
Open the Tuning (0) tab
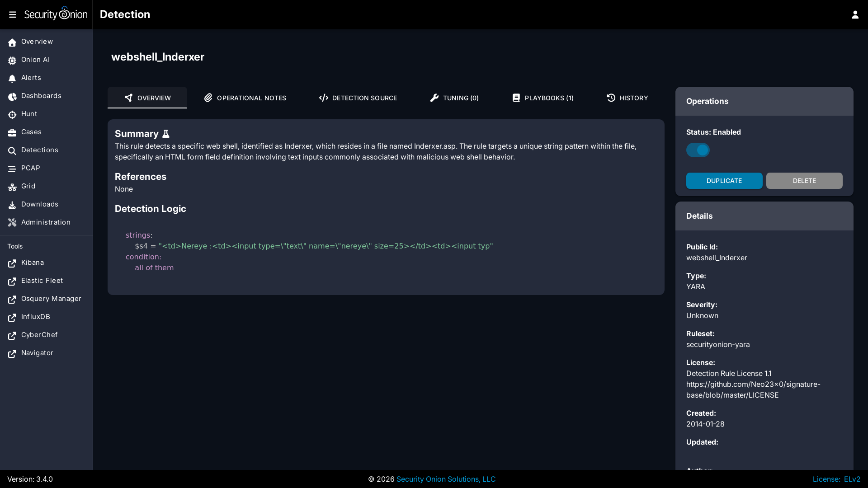(x=454, y=98)
